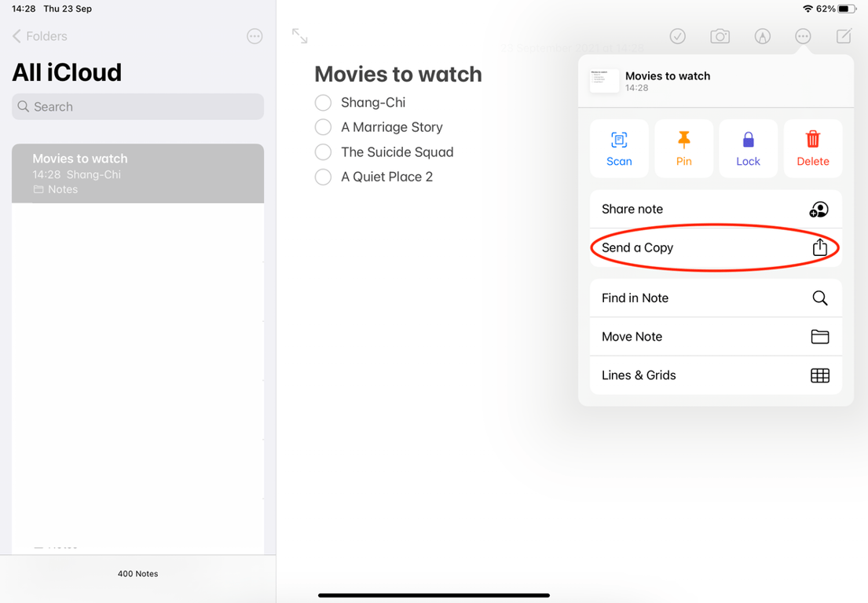
Task: Check off The Suicide Squad item
Action: [x=323, y=152]
